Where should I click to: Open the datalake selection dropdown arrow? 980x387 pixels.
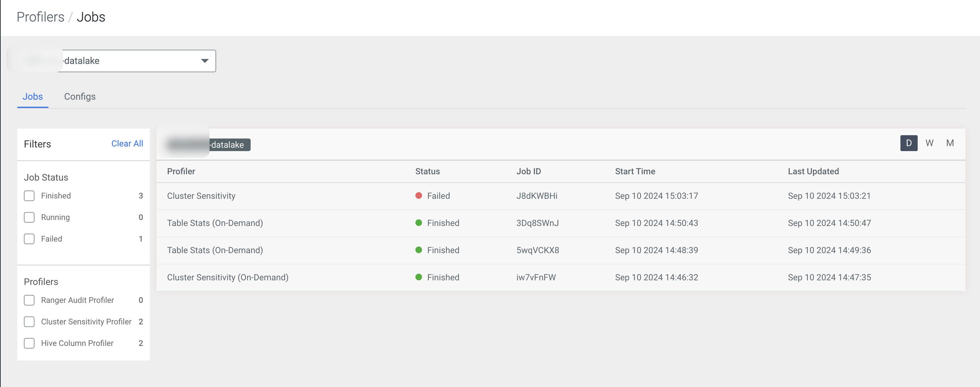click(x=205, y=61)
